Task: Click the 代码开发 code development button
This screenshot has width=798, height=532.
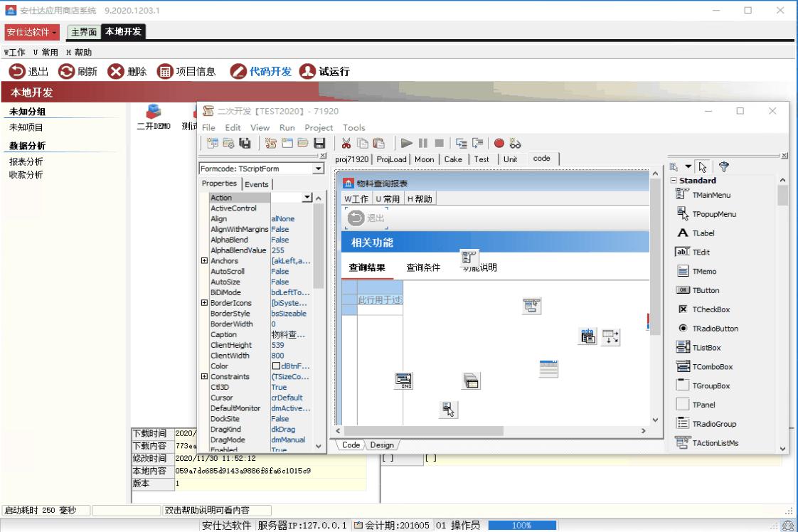Action: point(260,71)
